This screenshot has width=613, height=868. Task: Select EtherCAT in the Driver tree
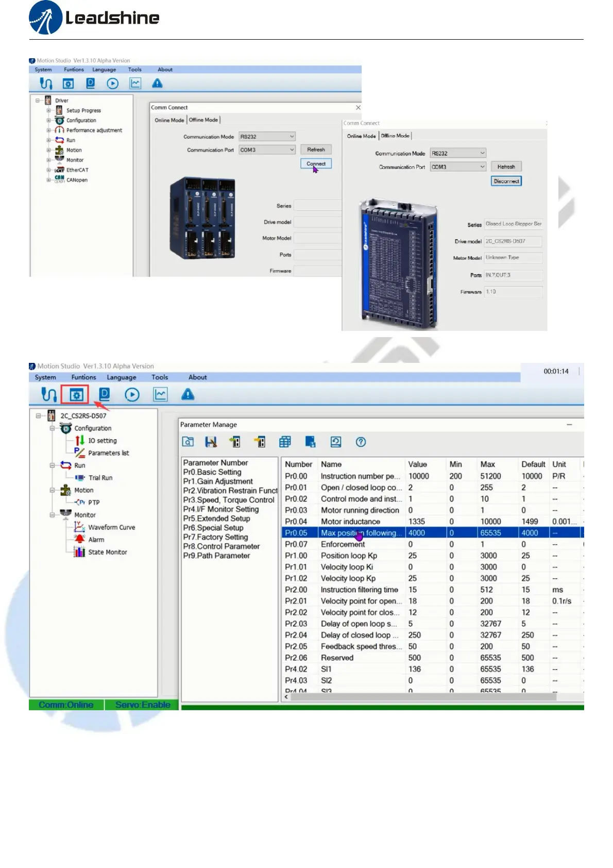(77, 170)
